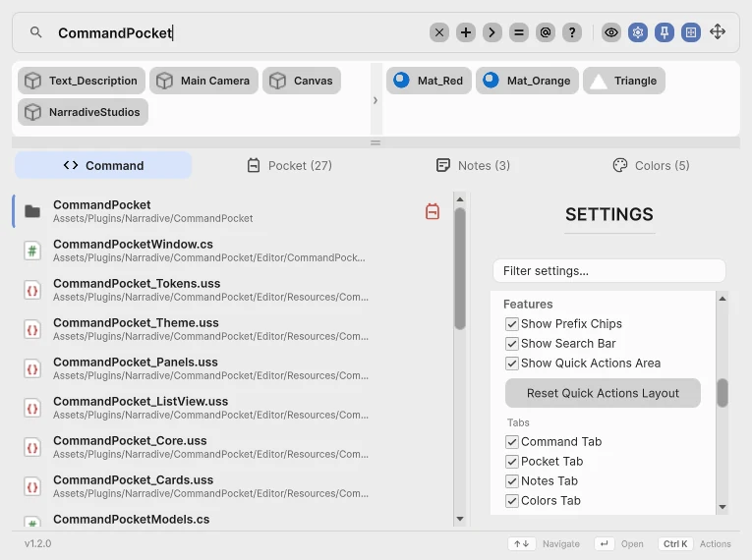Switch to the Colors (5) tab

pyautogui.click(x=652, y=165)
